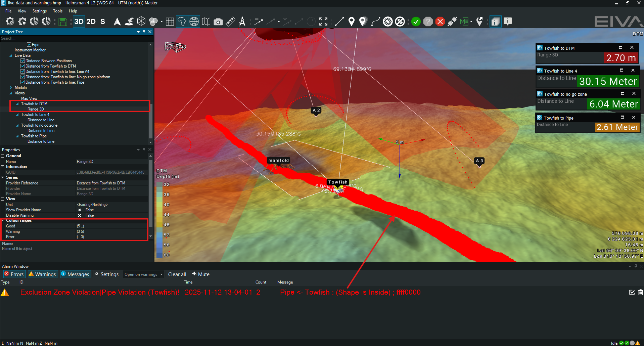
Task: Toggle the Africa map background icon
Action: tap(182, 22)
